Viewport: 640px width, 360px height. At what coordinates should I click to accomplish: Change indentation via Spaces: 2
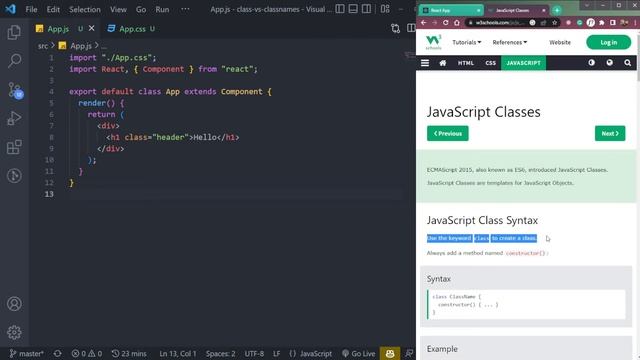[x=220, y=353]
